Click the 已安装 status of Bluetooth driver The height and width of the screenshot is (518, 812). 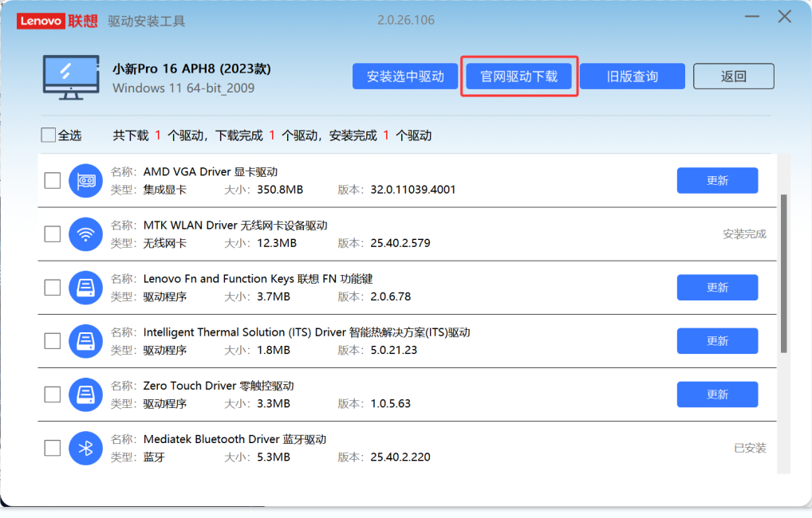click(x=750, y=448)
